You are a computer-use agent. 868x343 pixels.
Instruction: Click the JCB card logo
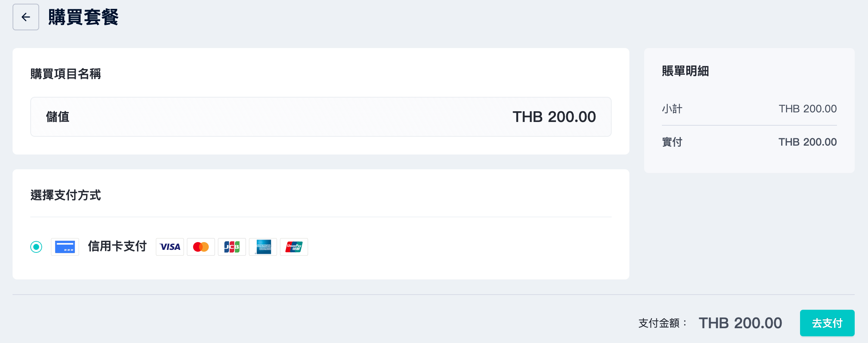pos(232,247)
